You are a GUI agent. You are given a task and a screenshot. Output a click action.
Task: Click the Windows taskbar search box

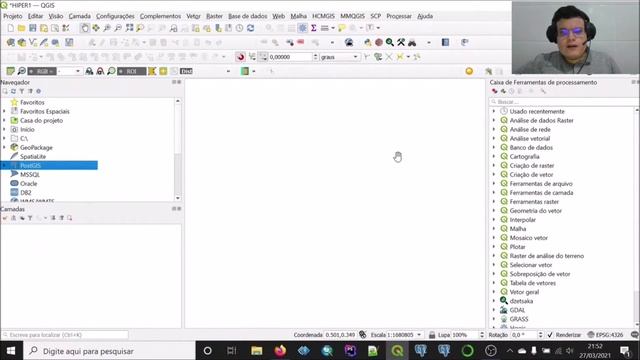tap(109, 351)
